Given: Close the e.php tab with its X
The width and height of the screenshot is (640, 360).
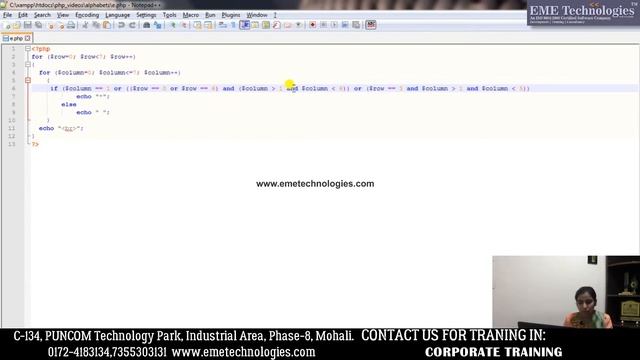Looking at the screenshot, I should [27, 38].
